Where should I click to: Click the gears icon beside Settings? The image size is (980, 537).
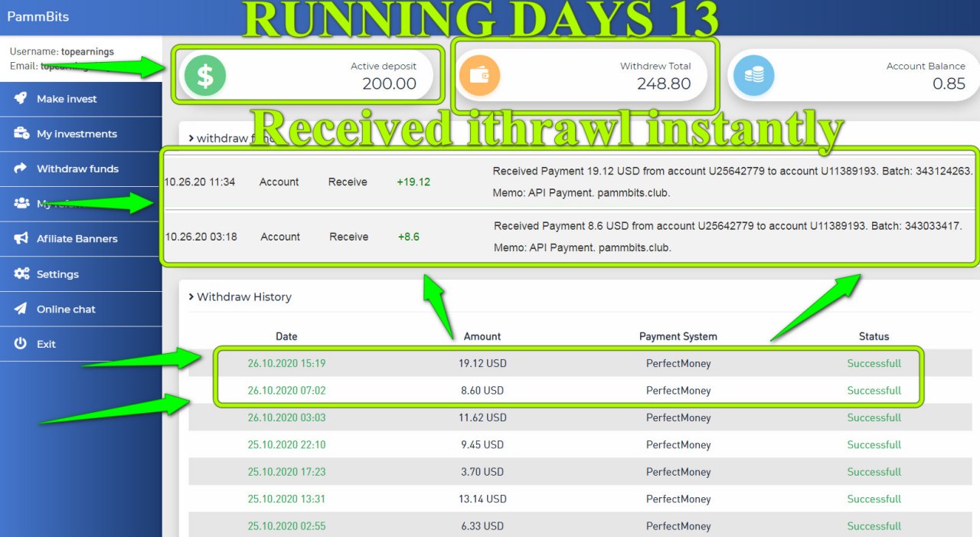pos(21,274)
